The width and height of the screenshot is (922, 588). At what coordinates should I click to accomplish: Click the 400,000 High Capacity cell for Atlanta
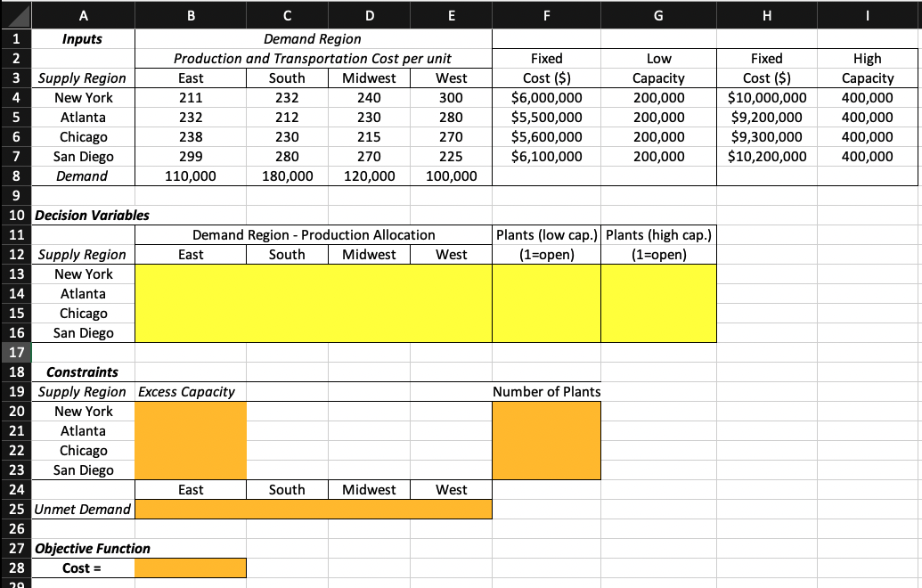point(867,117)
